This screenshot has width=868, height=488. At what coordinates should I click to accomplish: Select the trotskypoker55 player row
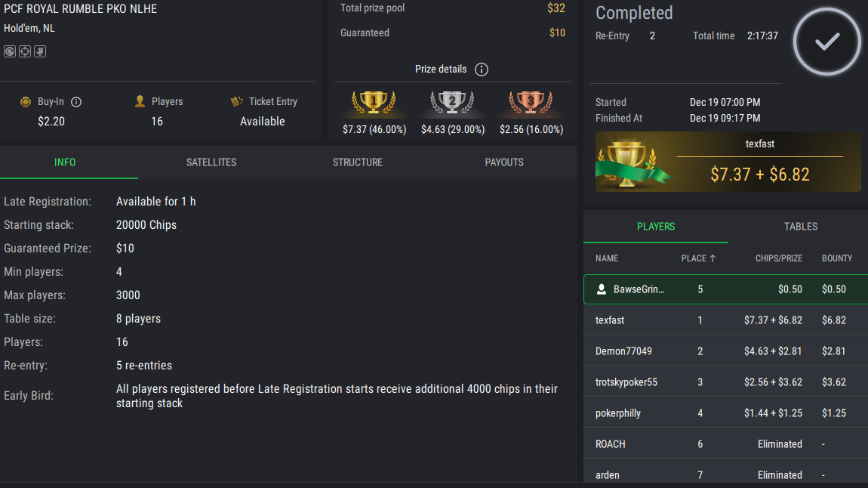pos(725,382)
